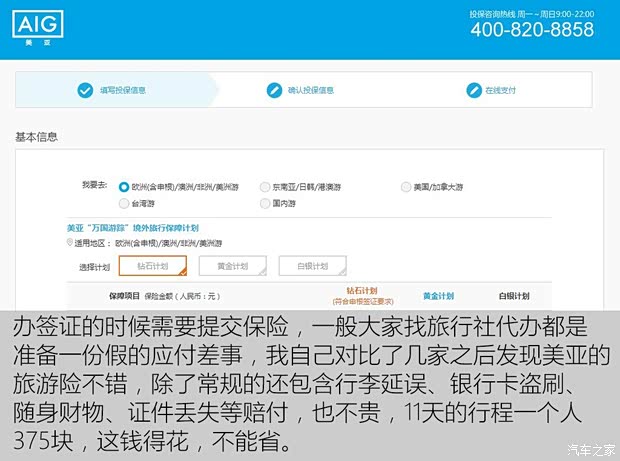Open the 确认投保信息 step
The height and width of the screenshot is (461, 620).
pyautogui.click(x=310, y=90)
